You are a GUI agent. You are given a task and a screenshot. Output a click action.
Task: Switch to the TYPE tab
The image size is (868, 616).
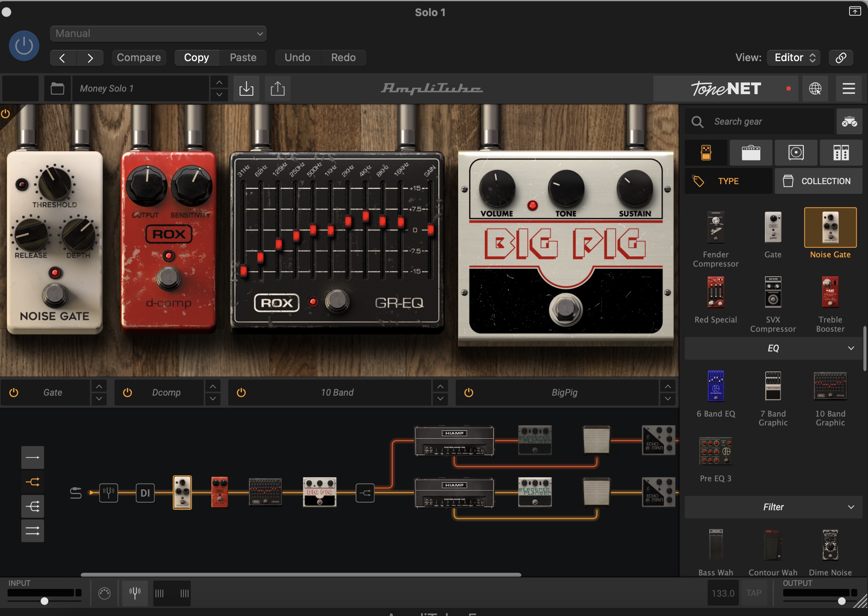point(729,181)
